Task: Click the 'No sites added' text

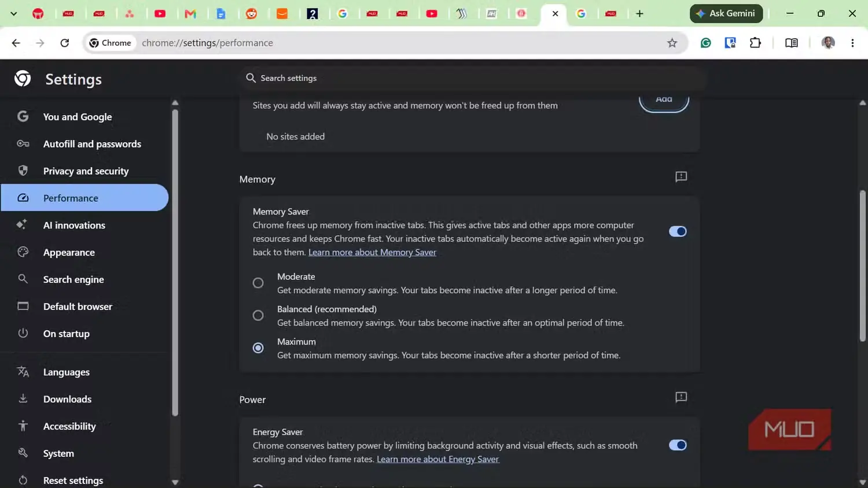Action: tap(295, 136)
